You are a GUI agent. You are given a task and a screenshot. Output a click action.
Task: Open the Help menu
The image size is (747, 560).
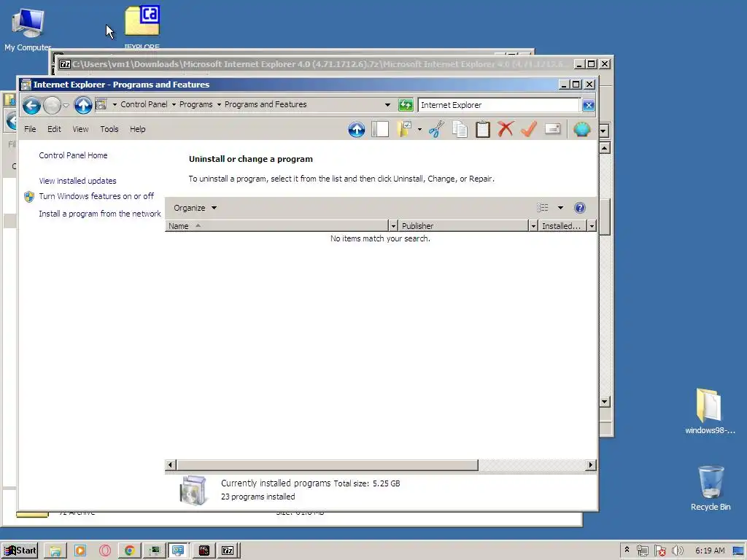137,129
